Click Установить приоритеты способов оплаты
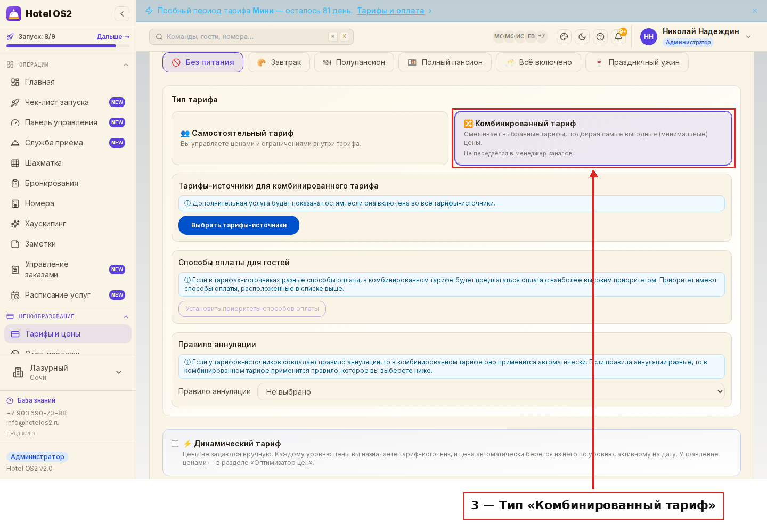 click(x=252, y=309)
